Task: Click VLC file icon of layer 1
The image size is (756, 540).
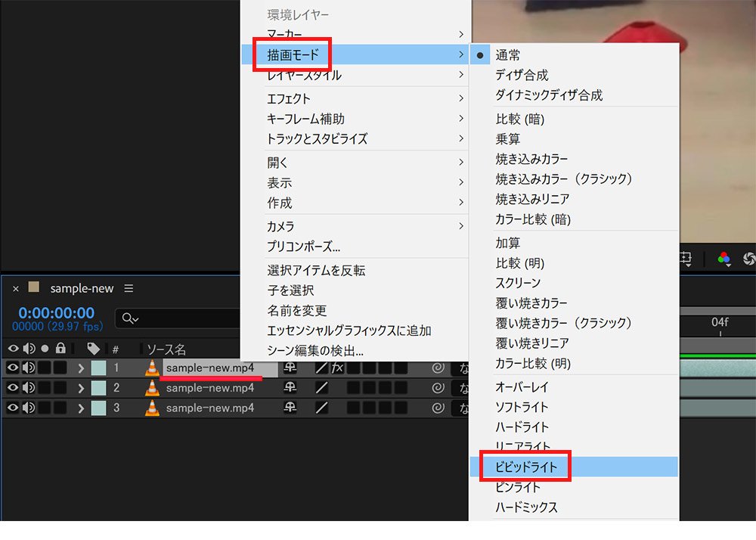Action: tap(152, 368)
